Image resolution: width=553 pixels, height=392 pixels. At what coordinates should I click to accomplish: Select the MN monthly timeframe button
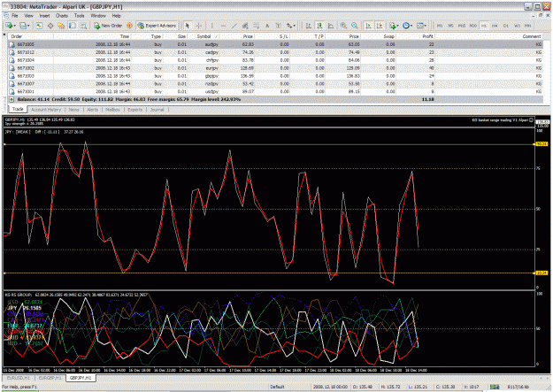tap(528, 26)
